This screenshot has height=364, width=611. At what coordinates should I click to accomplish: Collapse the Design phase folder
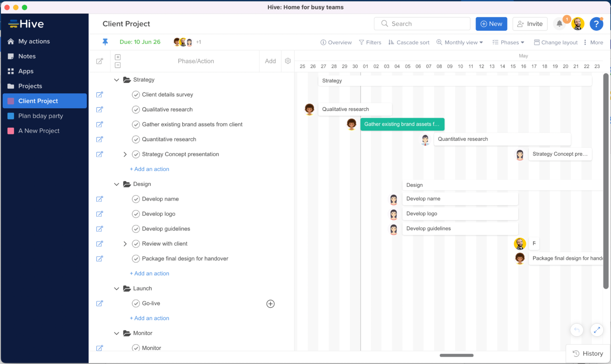pos(116,184)
